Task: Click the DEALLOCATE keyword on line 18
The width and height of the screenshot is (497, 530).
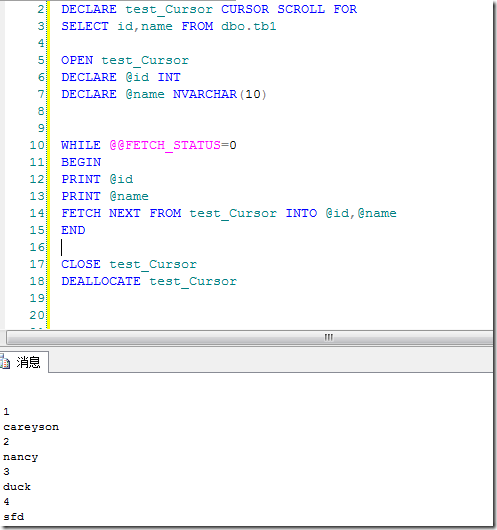Action: (x=101, y=281)
